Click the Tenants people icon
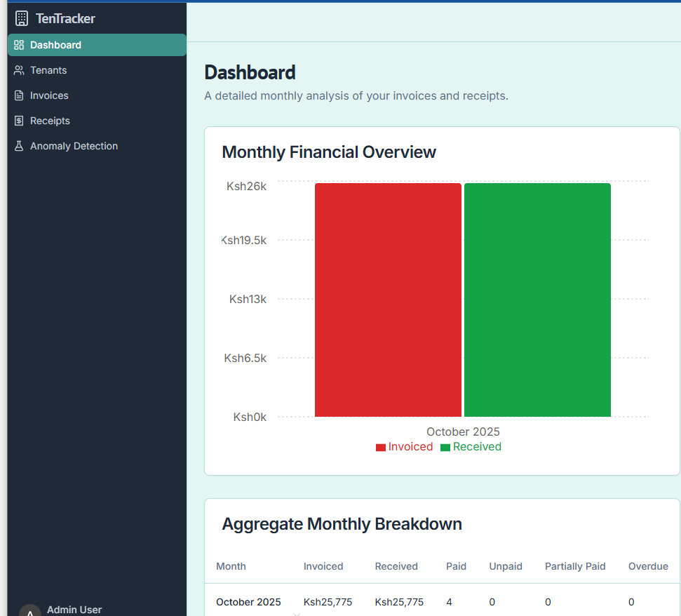Screen dimensions: 681x616 click(19, 70)
